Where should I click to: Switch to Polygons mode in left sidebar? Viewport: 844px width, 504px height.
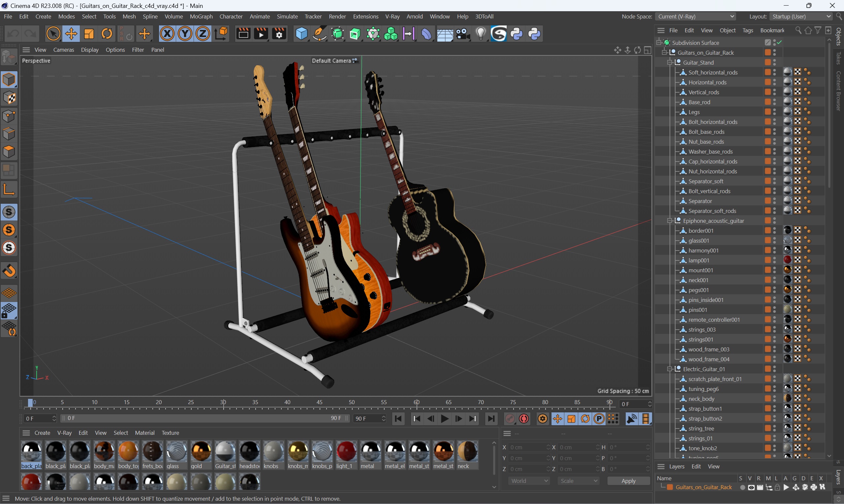coord(9,152)
